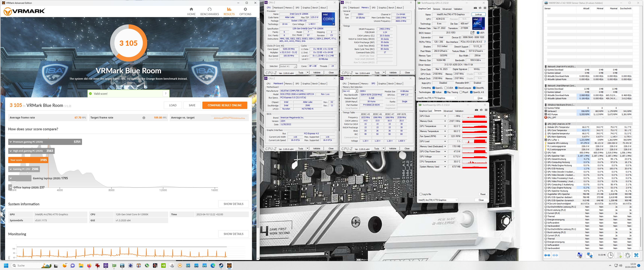This screenshot has width=644, height=270.
Task: Click HWiNFO expand columns arrows icon
Action: click(547, 255)
